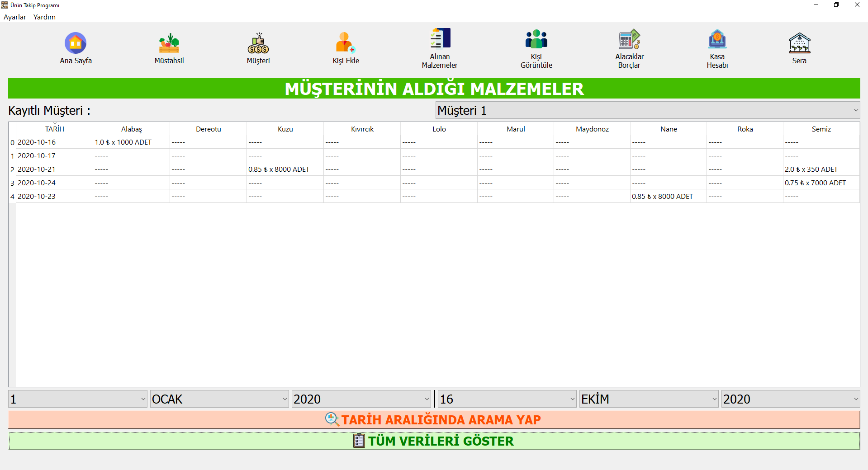Open the Kişi Görüntüle people icon
Screen dimensions: 868x470
coord(536,39)
